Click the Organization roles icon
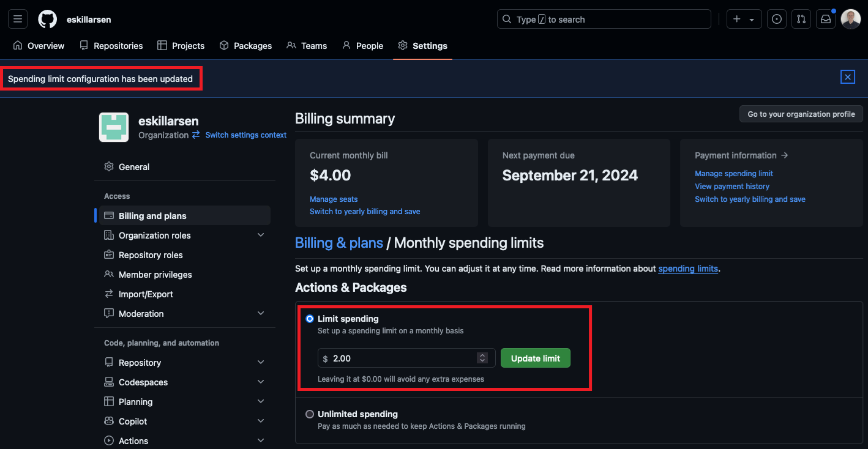The image size is (868, 449). tap(109, 236)
